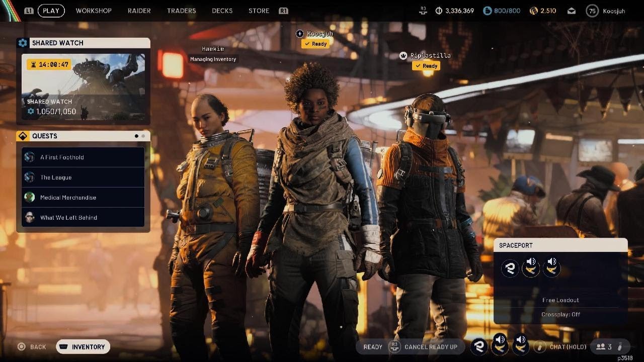Click the coin currency icon beside 3,336,369
Image resolution: width=644 pixels, height=362 pixels.
pos(439,11)
